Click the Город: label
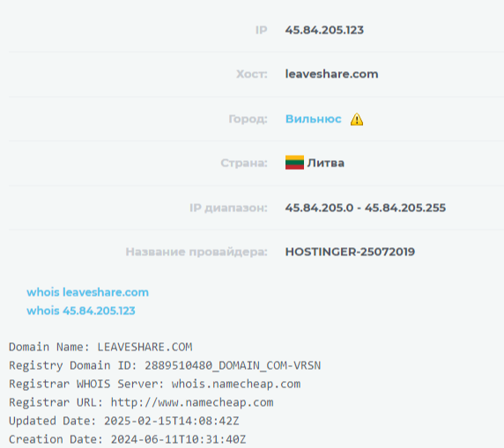Screen dimensions: 504x448 [x=248, y=119]
